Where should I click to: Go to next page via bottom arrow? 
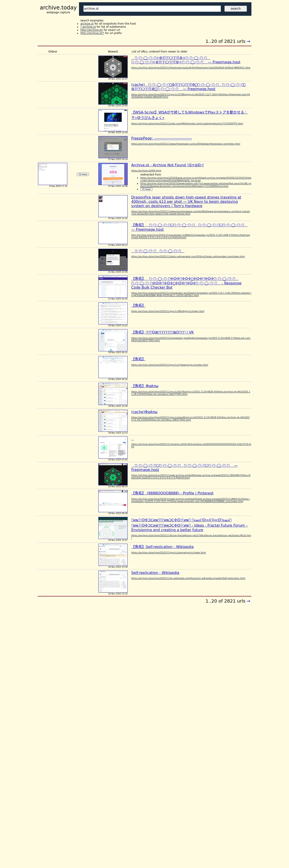click(248, 601)
